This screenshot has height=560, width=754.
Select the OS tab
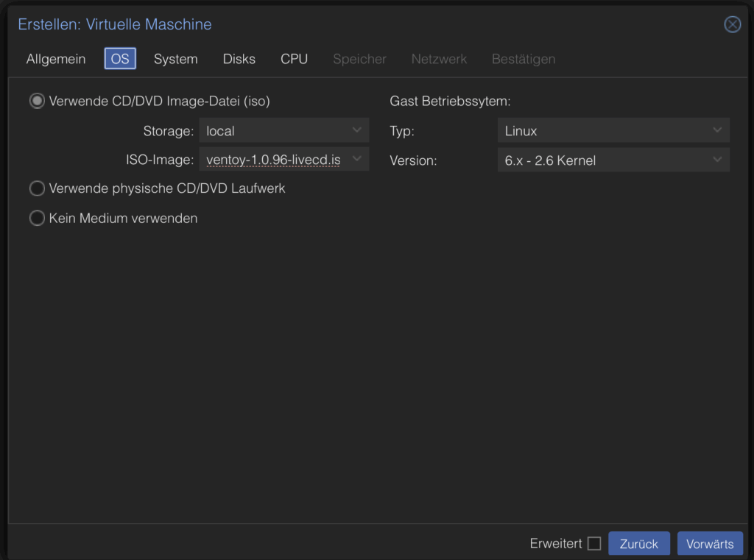coord(120,59)
